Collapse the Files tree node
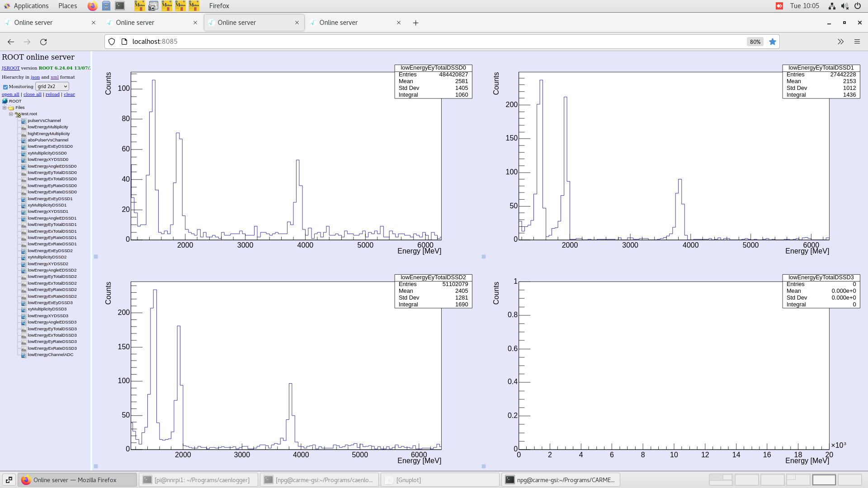Viewport: 868px width, 488px height. click(4, 108)
